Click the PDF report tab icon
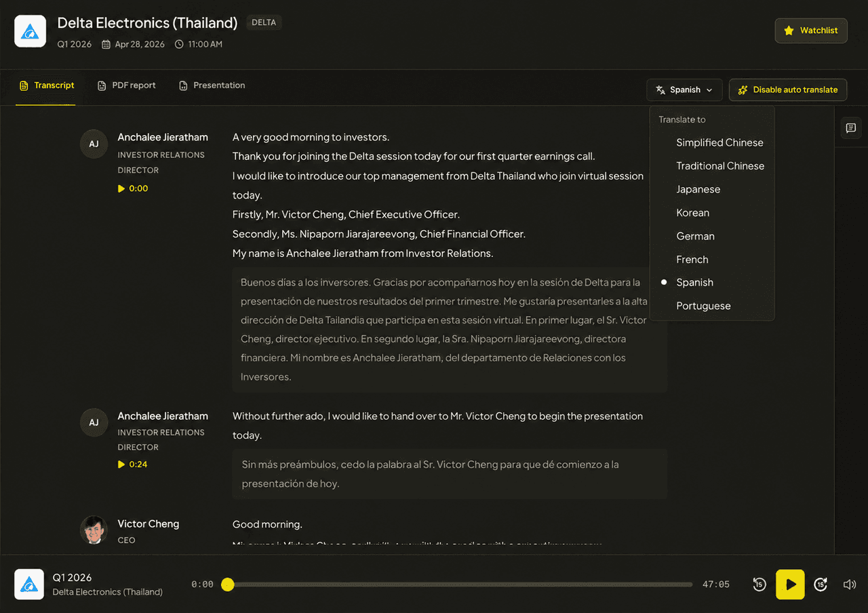Viewport: 868px width, 613px height. coord(102,86)
